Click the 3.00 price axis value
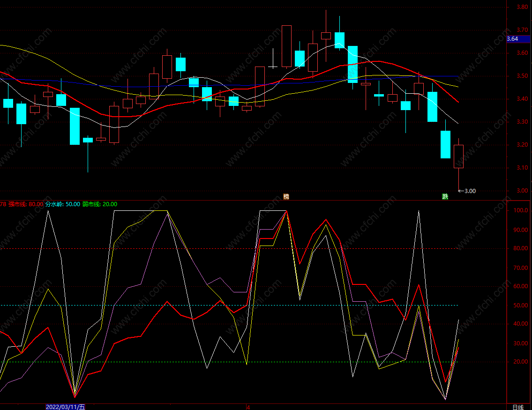Viewport: 532px width, 410px height. [522, 191]
